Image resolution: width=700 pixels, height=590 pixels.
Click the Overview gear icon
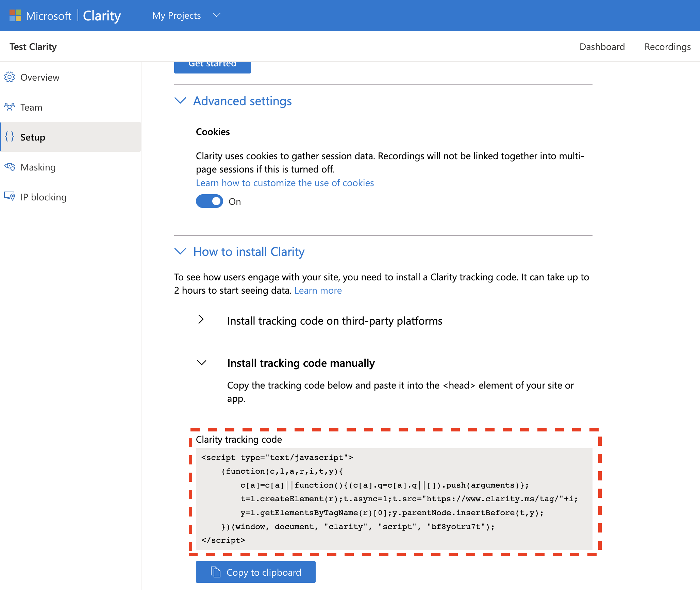click(10, 77)
